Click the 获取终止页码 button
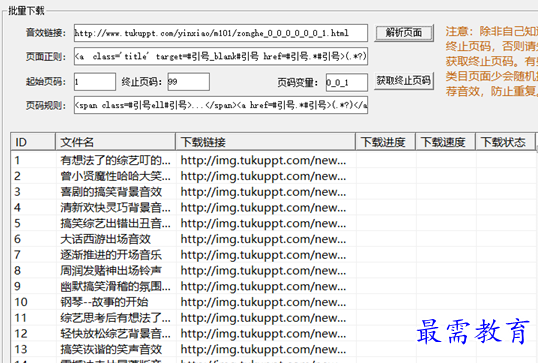 click(x=404, y=81)
